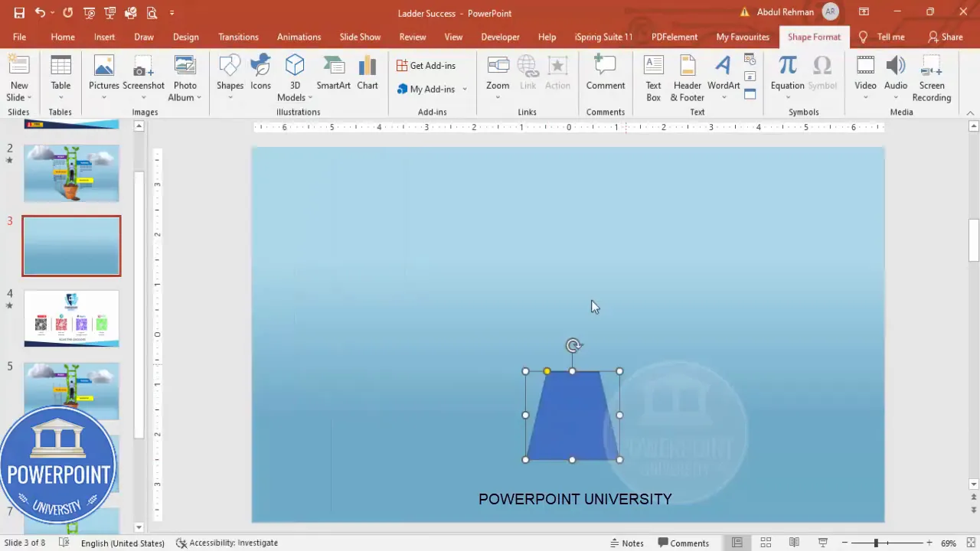This screenshot has height=551, width=980.
Task: Insert Date & Time icon
Action: [750, 59]
